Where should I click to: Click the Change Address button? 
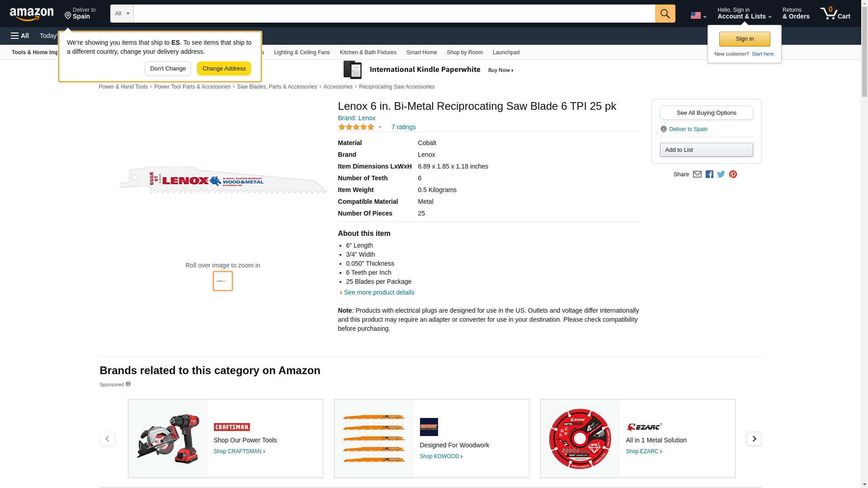pos(224,69)
